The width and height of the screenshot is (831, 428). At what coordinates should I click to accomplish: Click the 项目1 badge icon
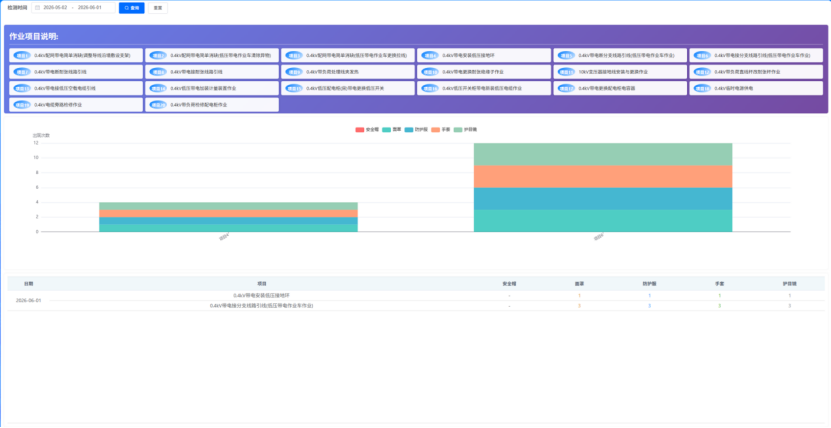(22, 55)
